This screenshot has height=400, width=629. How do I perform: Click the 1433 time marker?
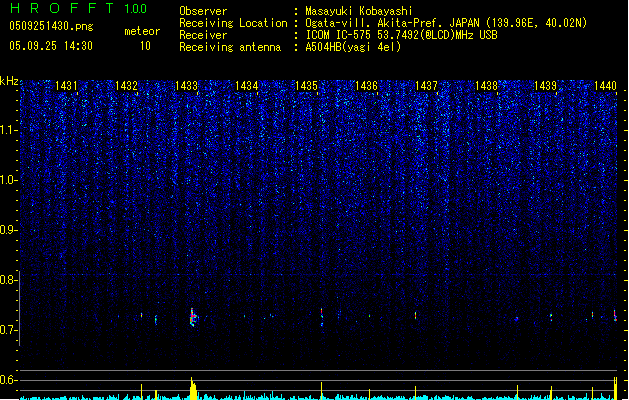187,86
